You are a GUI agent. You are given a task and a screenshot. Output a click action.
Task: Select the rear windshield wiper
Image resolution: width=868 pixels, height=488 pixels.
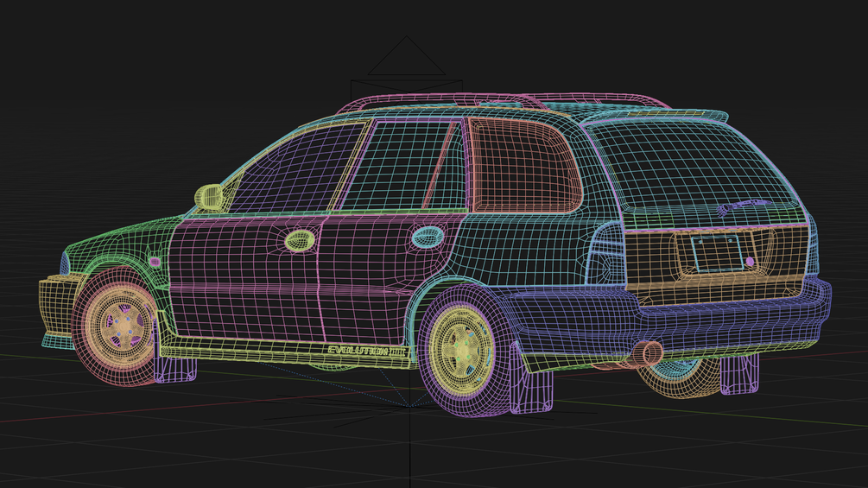coord(744,206)
